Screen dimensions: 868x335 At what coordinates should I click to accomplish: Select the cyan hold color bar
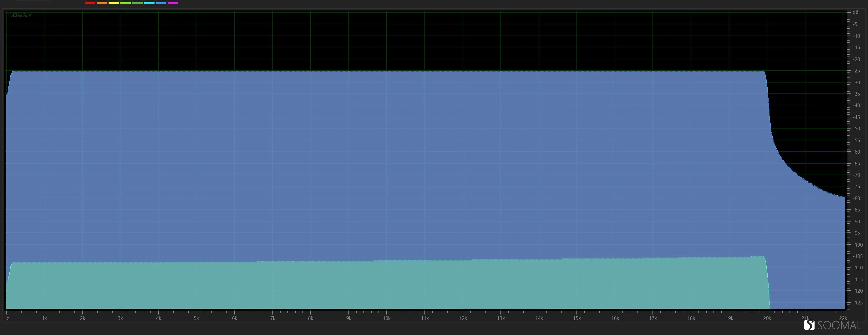pyautogui.click(x=149, y=3)
